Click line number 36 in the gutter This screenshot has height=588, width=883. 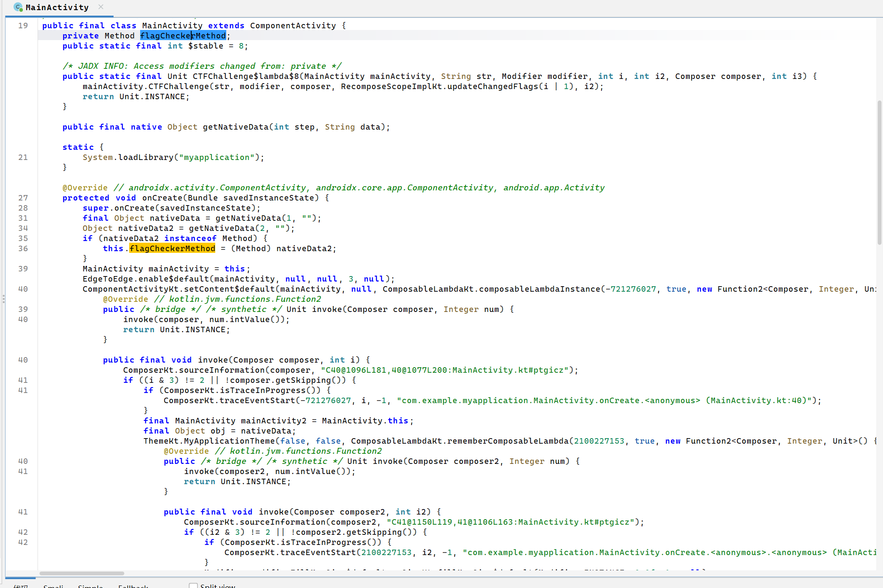(23, 249)
